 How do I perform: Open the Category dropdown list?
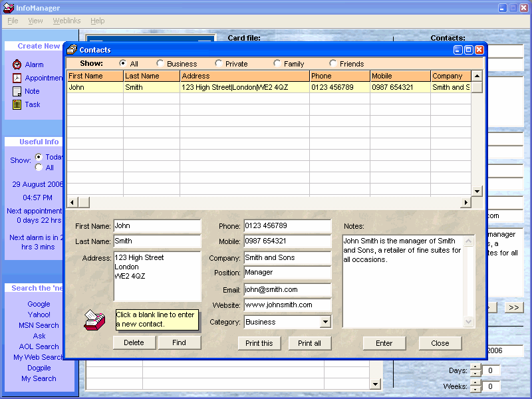[x=325, y=322]
